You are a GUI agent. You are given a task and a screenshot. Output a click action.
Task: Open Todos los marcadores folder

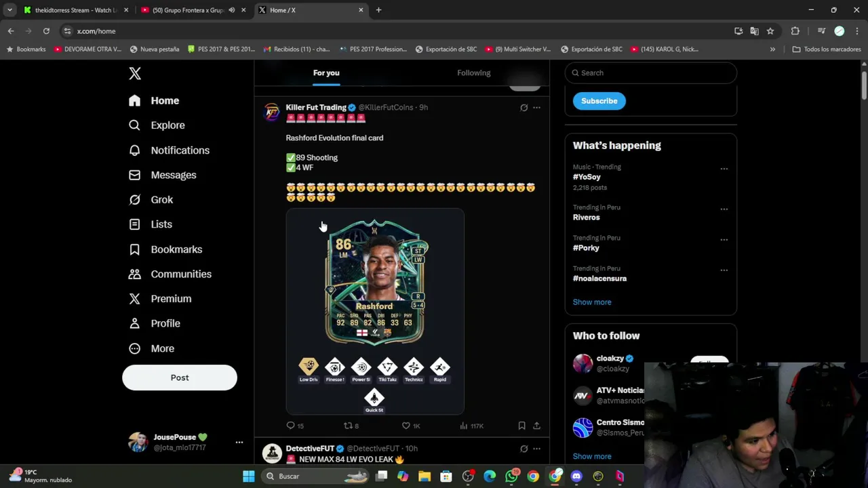(x=827, y=49)
